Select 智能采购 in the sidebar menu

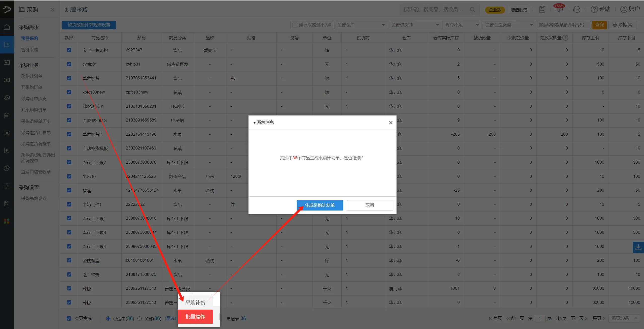pyautogui.click(x=29, y=49)
